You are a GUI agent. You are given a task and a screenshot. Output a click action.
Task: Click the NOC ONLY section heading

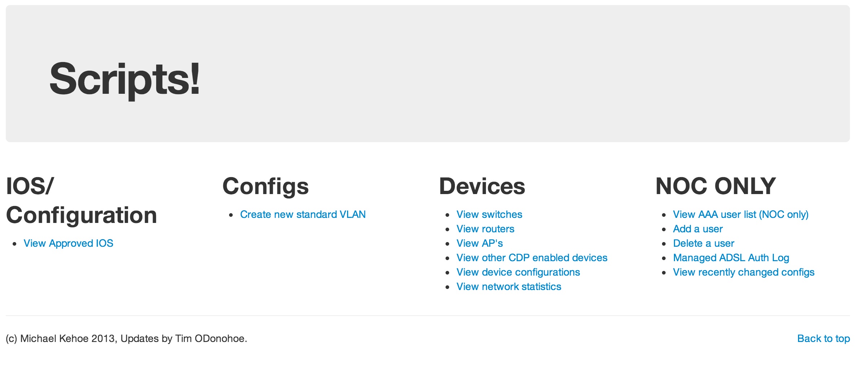point(716,186)
